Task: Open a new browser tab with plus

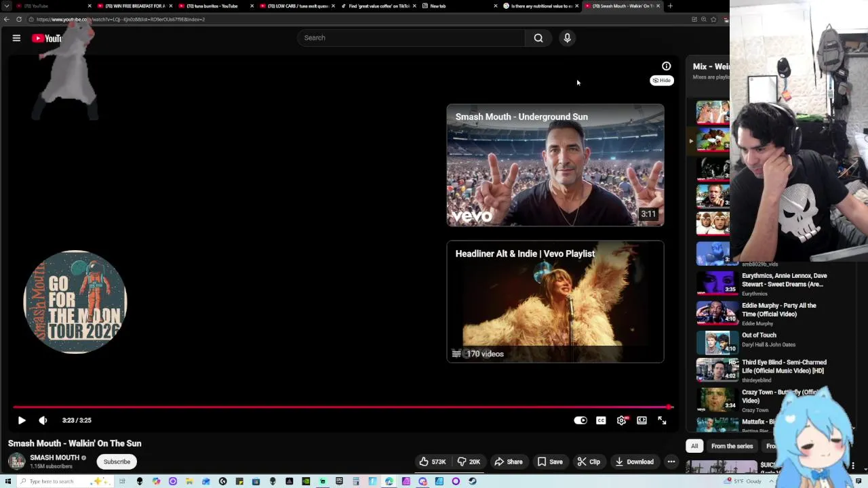Action: (x=670, y=6)
